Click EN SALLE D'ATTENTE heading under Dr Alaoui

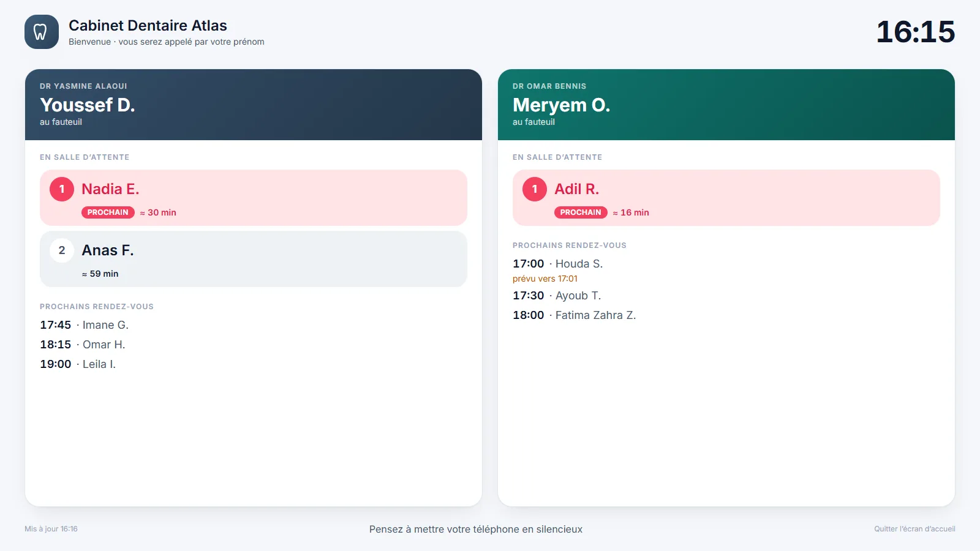tap(85, 157)
